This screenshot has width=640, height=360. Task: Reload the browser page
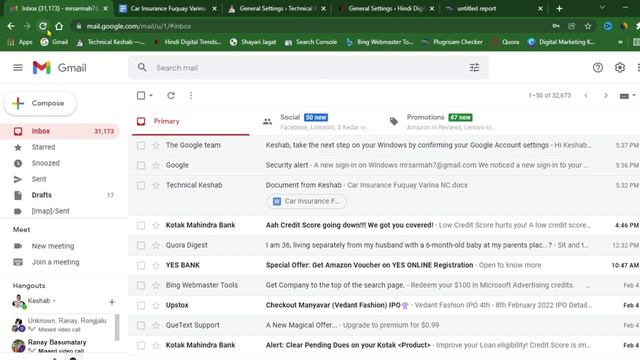[43, 26]
